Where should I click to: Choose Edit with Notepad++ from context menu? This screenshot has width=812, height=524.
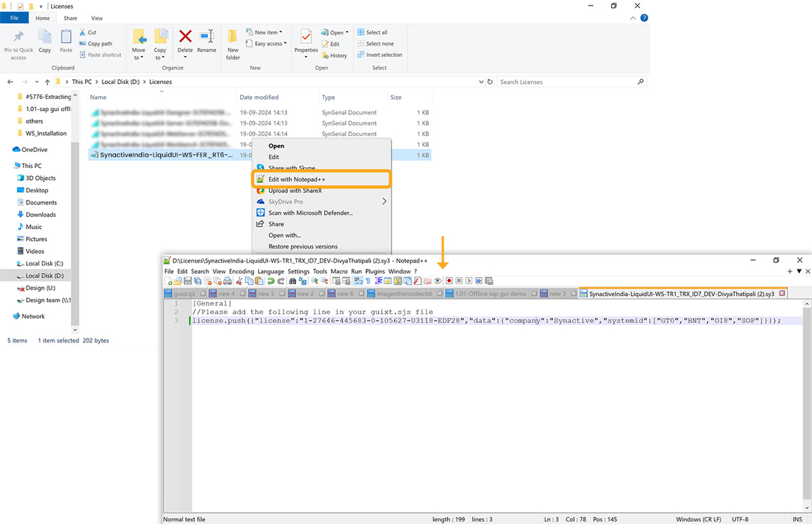point(321,179)
